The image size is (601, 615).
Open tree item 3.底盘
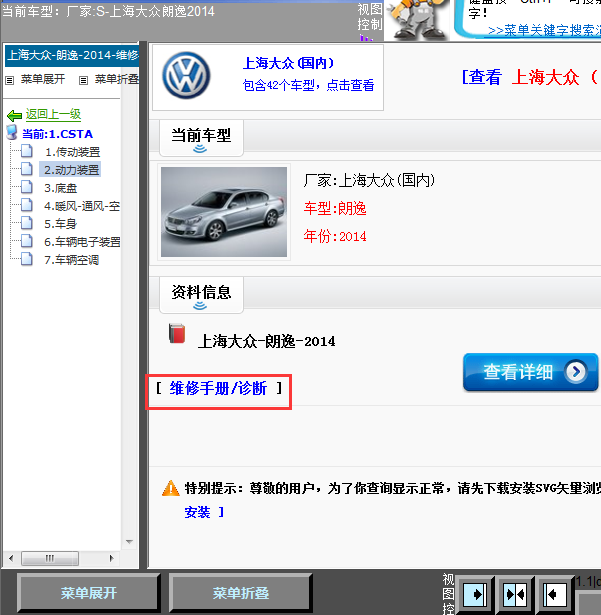[60, 188]
